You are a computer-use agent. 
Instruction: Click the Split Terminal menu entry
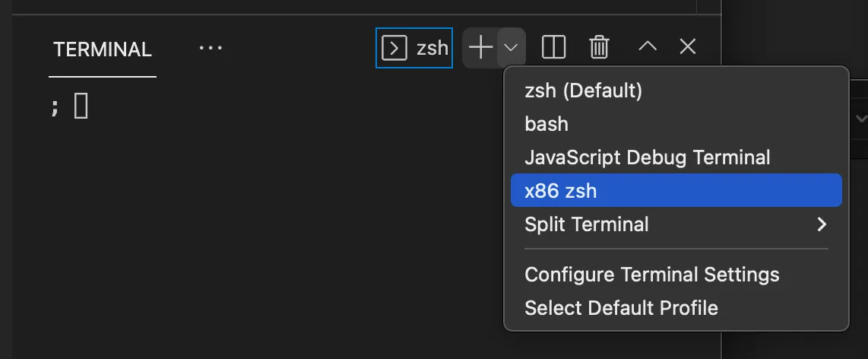click(587, 224)
